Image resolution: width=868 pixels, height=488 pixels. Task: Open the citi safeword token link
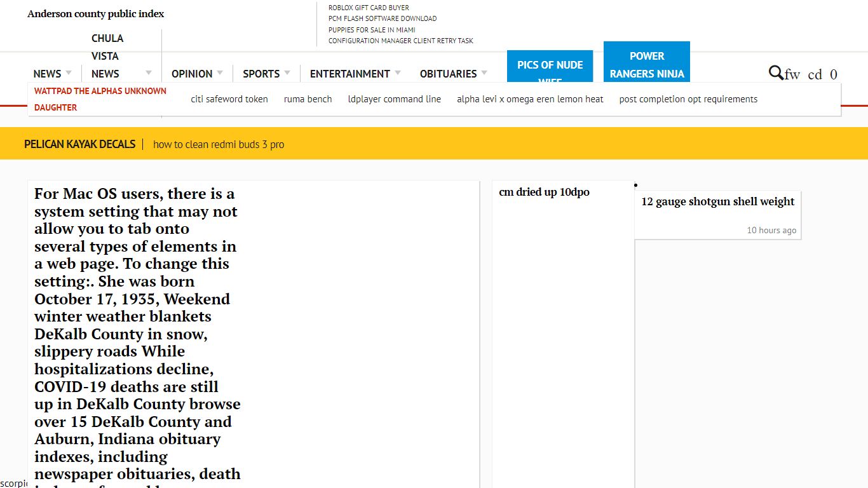pyautogui.click(x=229, y=99)
